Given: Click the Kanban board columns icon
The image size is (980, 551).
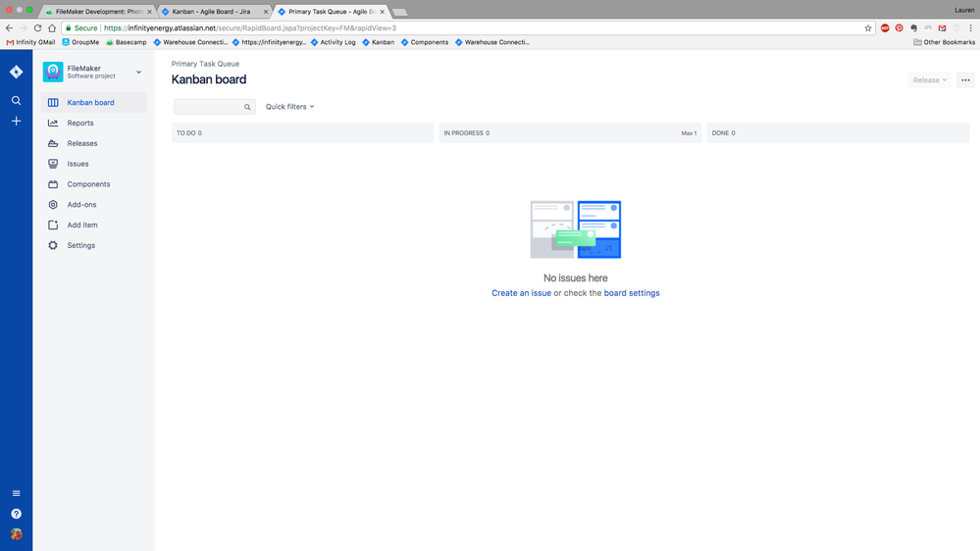Looking at the screenshot, I should [x=53, y=102].
